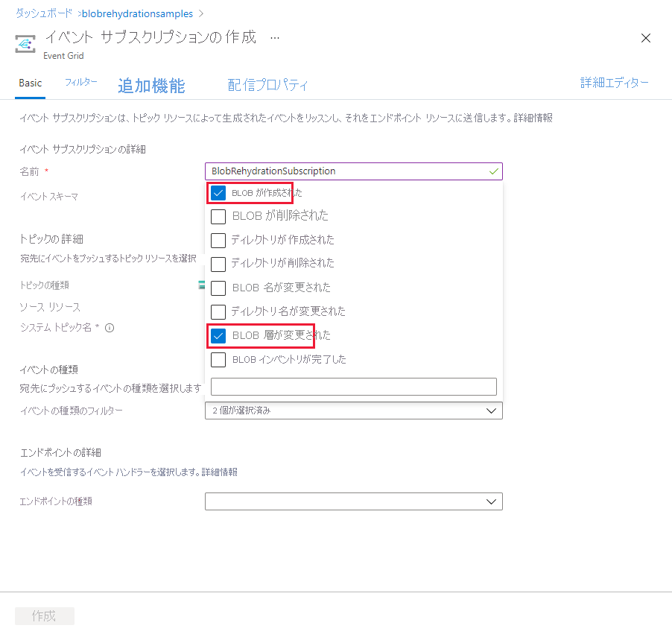The height and width of the screenshot is (640, 672).
Task: Click the green validation checkmark on the name field
Action: 492,171
